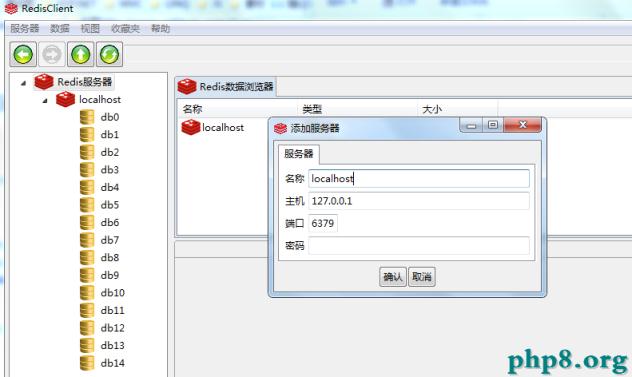Select the db10 label in the tree
The width and height of the screenshot is (632, 377).
point(113,293)
